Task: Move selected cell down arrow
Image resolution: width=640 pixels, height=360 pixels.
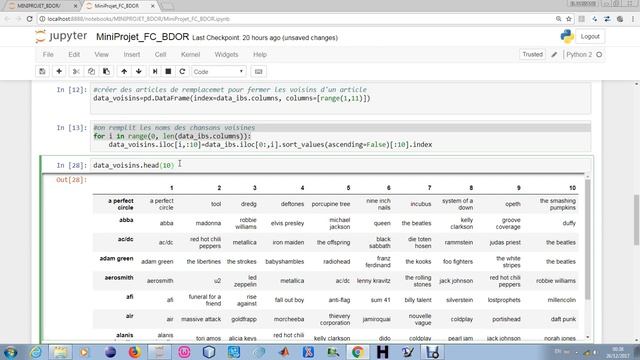Action: point(139,71)
